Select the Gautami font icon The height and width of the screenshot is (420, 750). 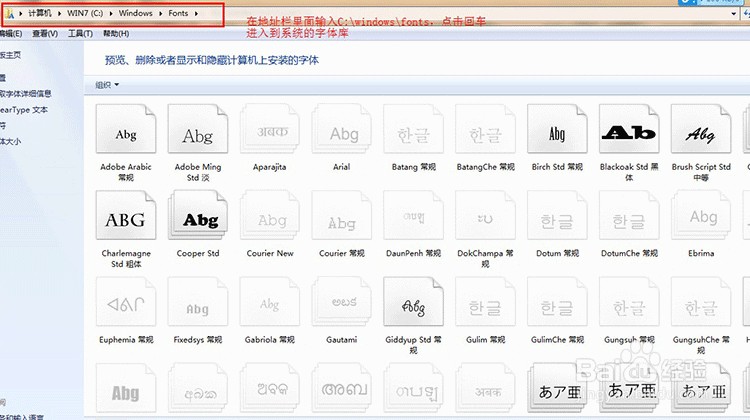pyautogui.click(x=342, y=302)
